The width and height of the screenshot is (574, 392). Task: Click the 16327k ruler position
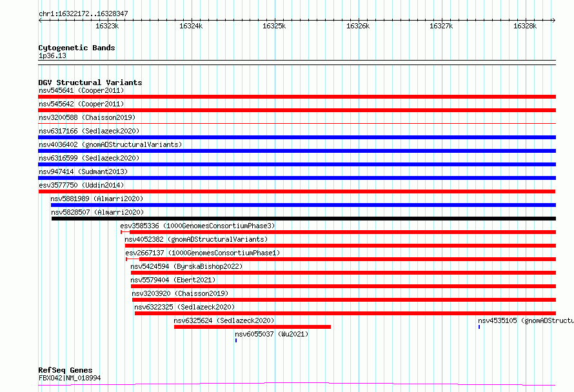coord(441,26)
